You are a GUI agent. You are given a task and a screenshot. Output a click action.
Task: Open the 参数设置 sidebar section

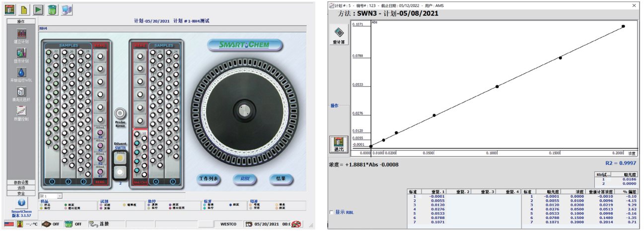click(21, 182)
